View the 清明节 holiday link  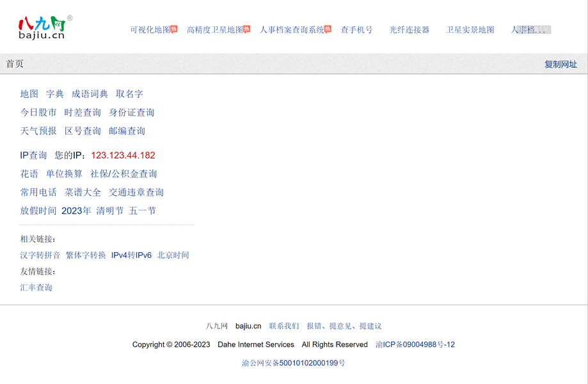(110, 211)
